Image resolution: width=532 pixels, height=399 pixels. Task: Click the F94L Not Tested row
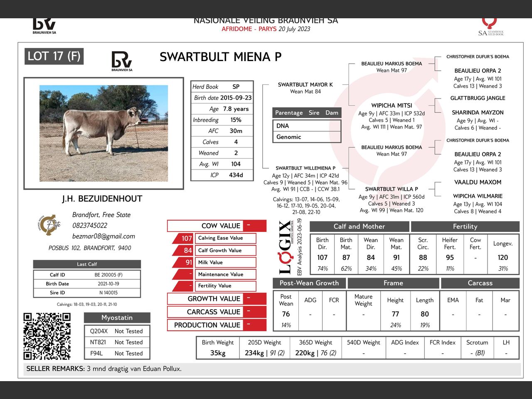[x=117, y=353]
